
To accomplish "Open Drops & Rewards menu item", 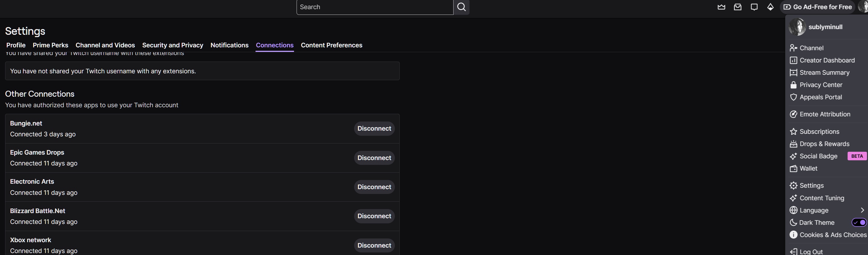I will pyautogui.click(x=824, y=144).
